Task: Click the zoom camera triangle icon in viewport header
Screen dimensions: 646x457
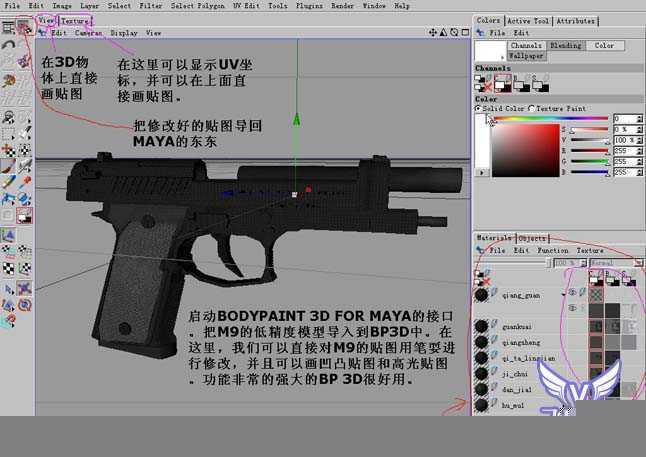Action: [x=443, y=32]
